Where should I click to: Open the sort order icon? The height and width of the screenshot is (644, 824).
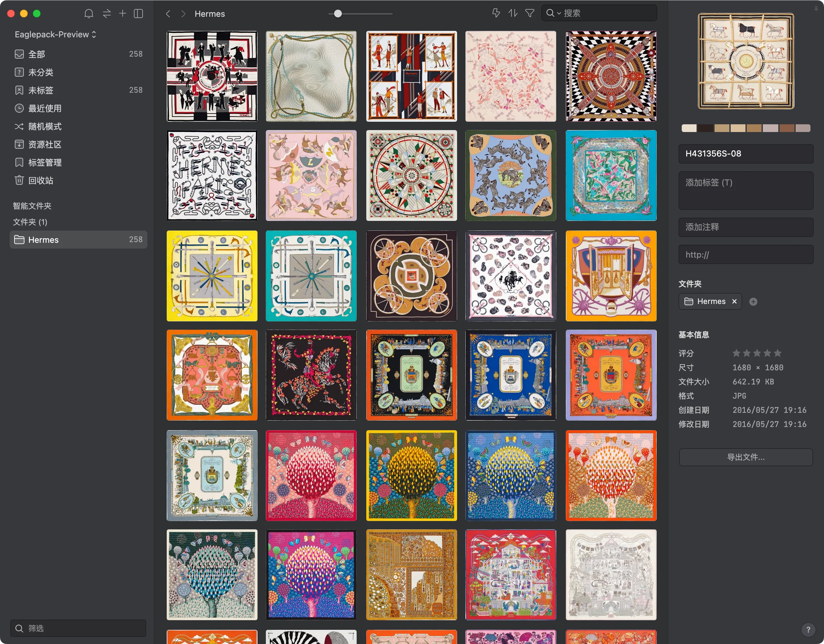coord(513,13)
